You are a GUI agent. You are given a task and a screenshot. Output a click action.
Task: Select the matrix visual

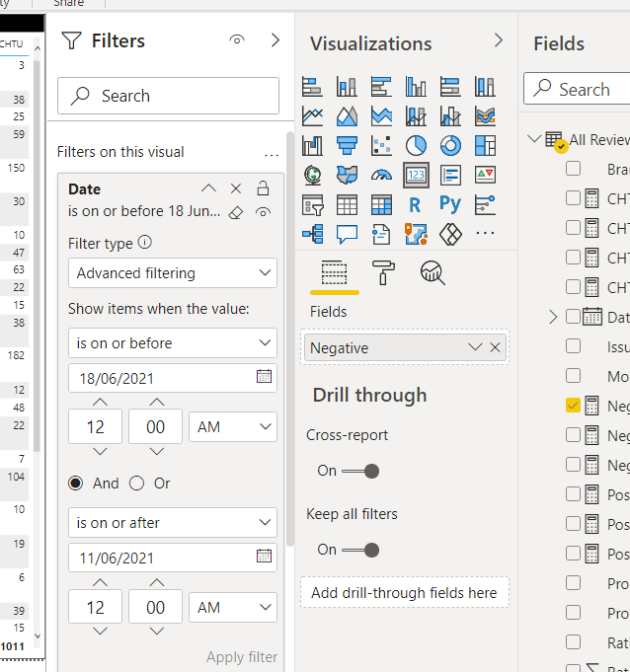point(381,204)
